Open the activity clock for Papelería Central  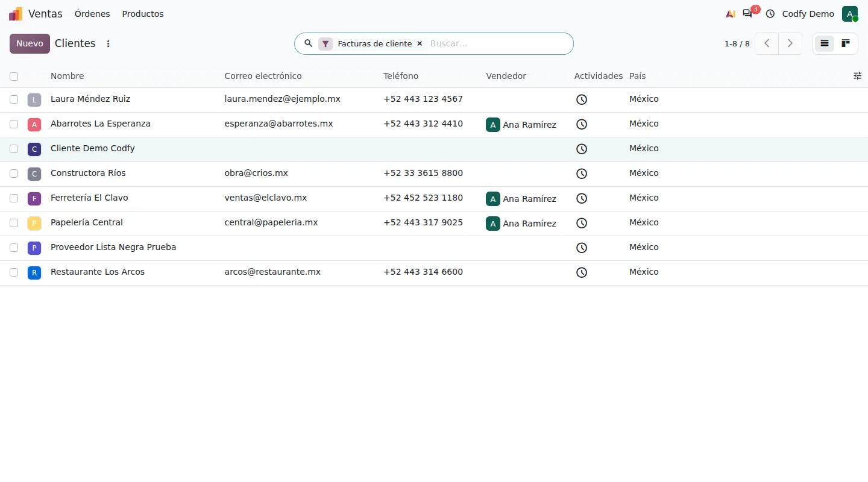point(582,223)
